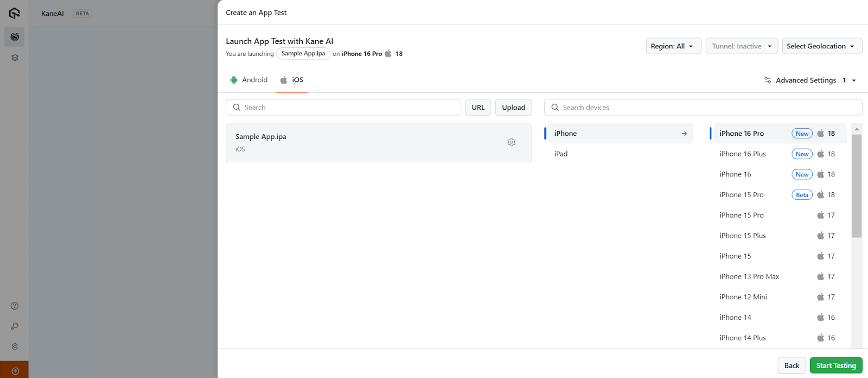Click the magnifier in Search devices field
Viewport: 868px width, 378px height.
pyautogui.click(x=555, y=108)
